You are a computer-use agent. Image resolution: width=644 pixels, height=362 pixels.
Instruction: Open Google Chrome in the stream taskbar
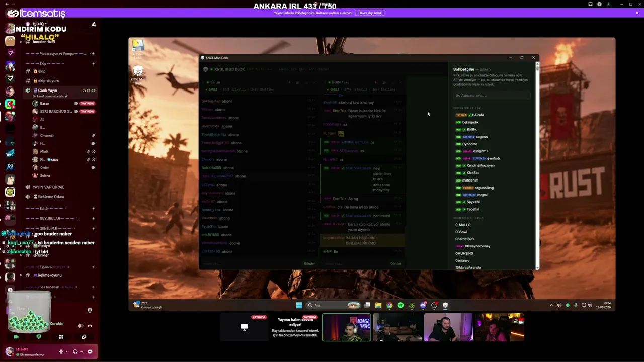coord(389,305)
